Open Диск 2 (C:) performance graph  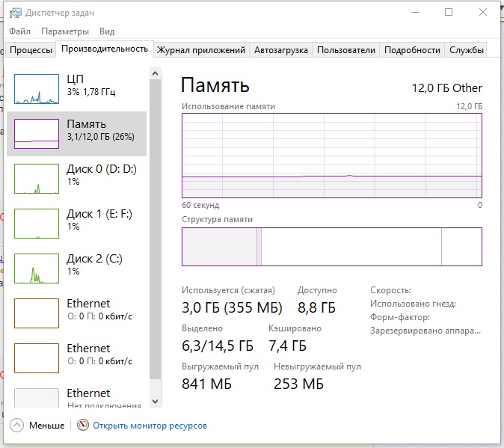point(36,269)
